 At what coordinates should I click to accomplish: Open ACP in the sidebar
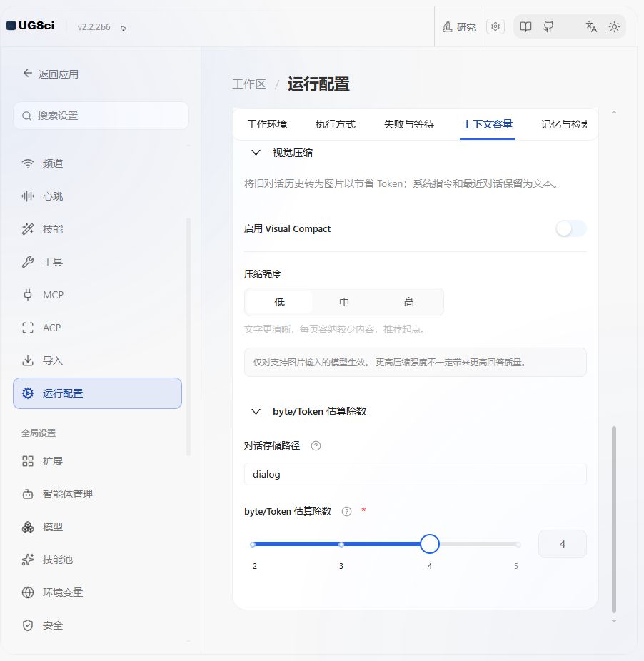click(97, 328)
